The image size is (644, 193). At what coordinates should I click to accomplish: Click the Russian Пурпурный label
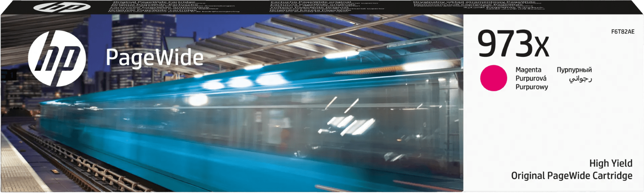point(574,70)
